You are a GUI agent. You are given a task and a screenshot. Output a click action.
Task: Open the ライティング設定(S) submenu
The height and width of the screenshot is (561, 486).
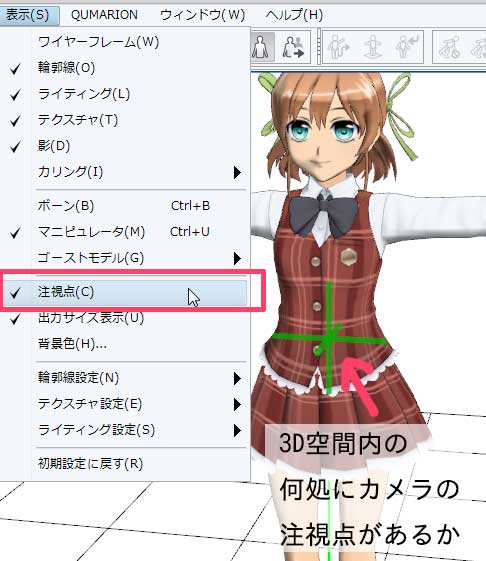[x=123, y=430]
